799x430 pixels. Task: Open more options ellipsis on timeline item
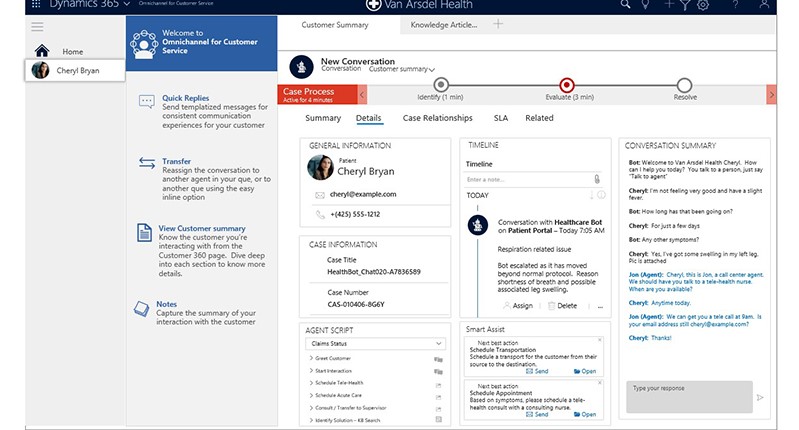(600, 307)
